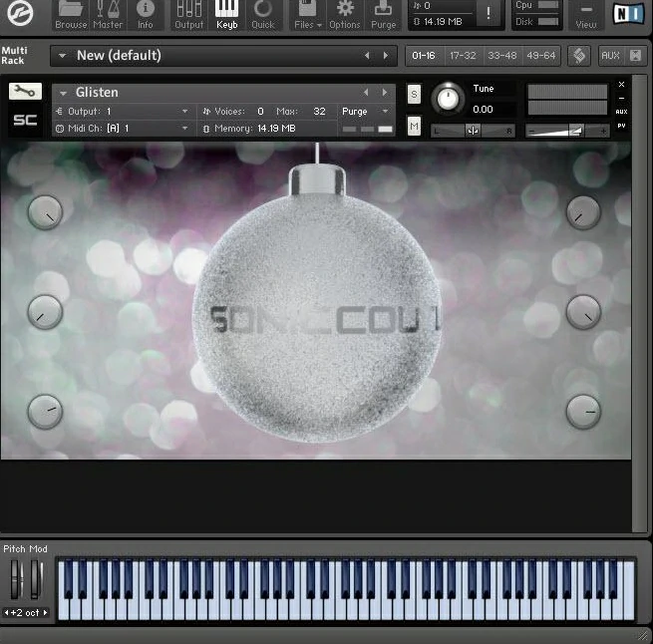The height and width of the screenshot is (644, 653).
Task: Minimize Glisten header with dash button
Action: (621, 99)
